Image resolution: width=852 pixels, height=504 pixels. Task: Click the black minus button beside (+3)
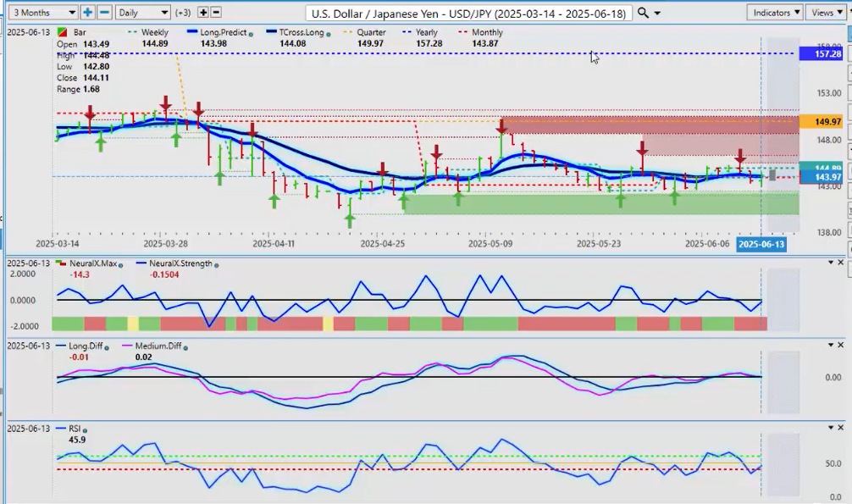coord(216,13)
